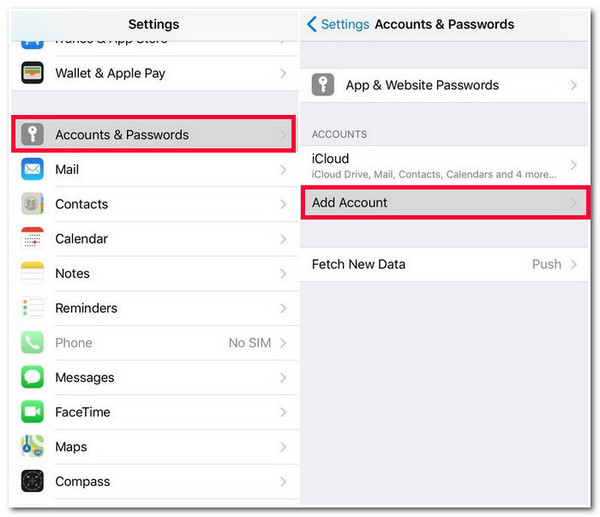This screenshot has height=517, width=600.
Task: Open the Messages settings row
Action: tap(155, 377)
